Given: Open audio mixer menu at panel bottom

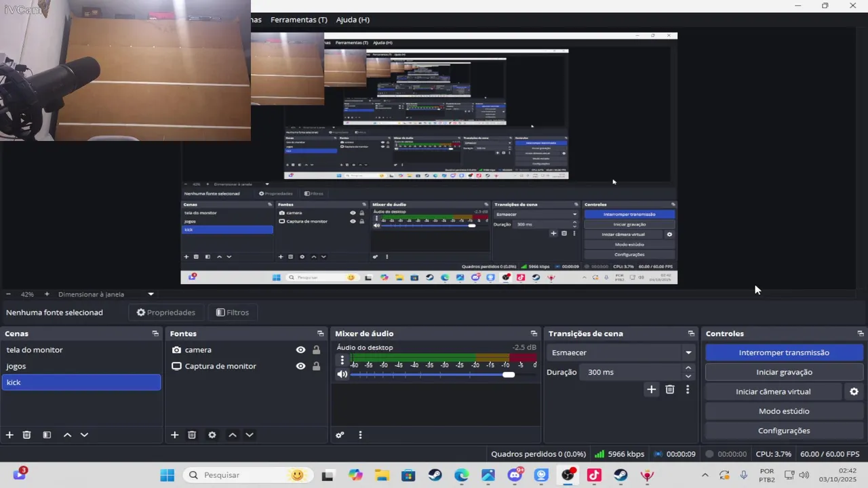Looking at the screenshot, I should click(360, 435).
